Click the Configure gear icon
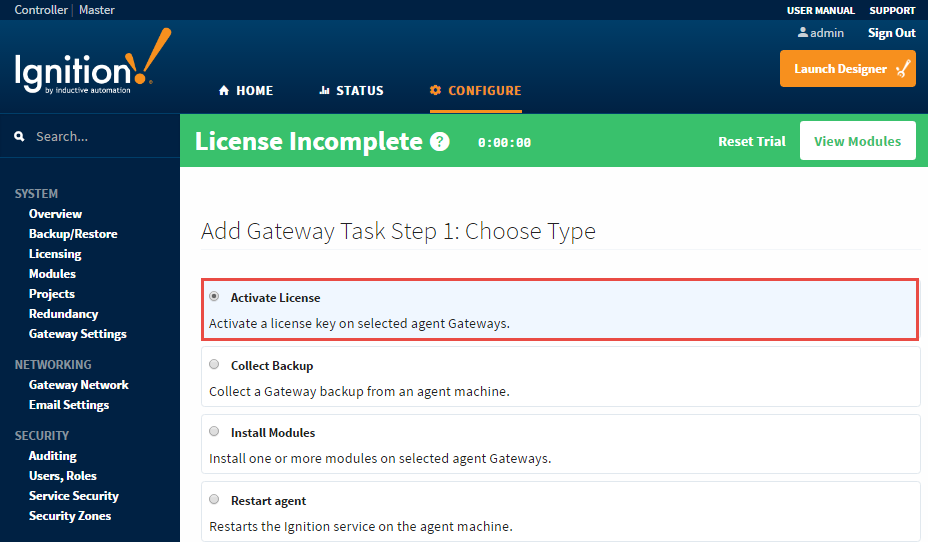The image size is (928, 542). click(x=435, y=91)
